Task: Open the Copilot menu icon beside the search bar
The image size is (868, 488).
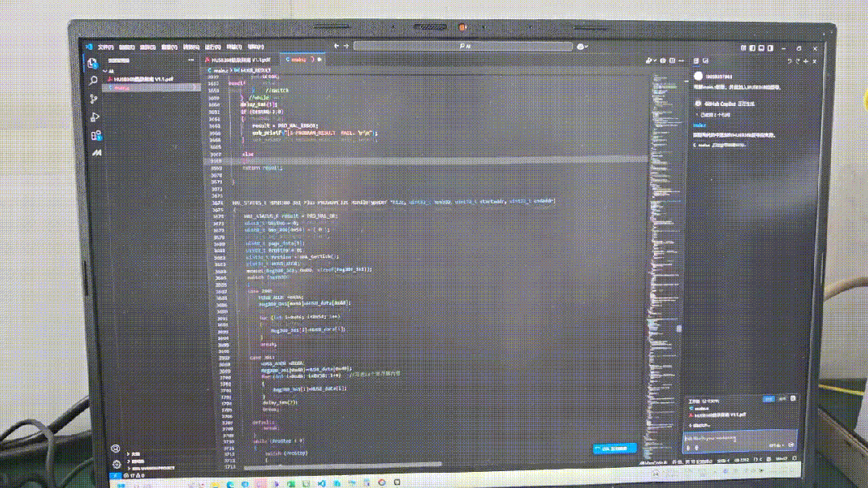Action: [x=582, y=47]
